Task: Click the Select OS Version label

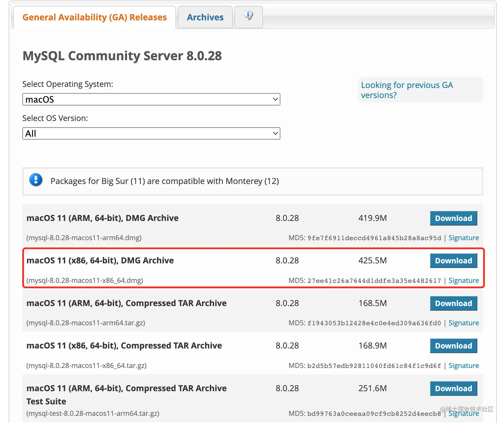Action: click(x=55, y=118)
